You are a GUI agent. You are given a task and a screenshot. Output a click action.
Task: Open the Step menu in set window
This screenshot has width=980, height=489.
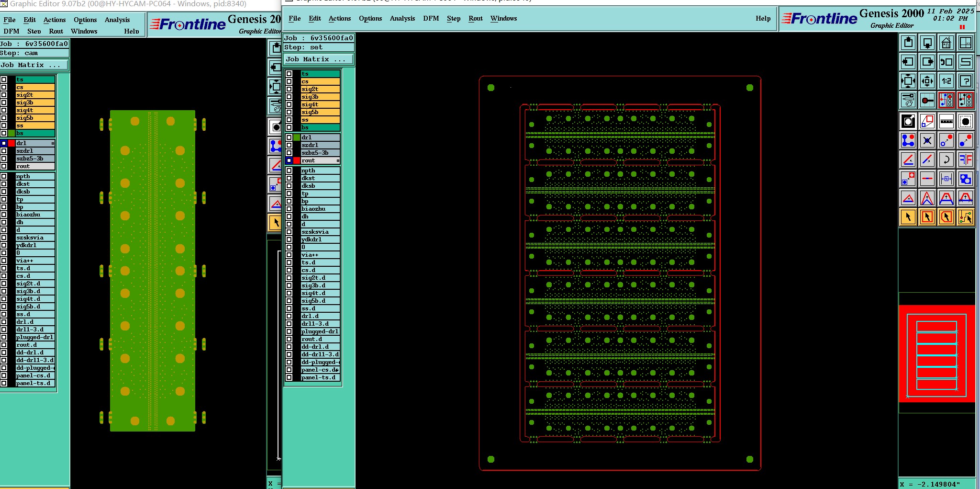click(454, 18)
